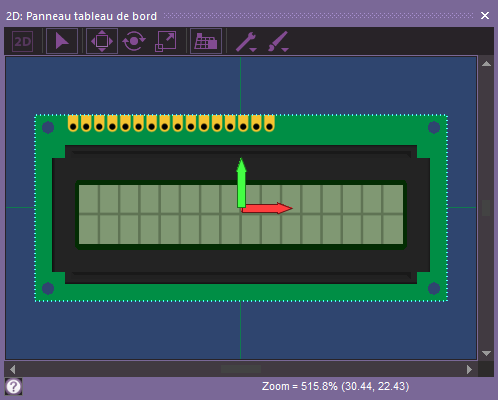The height and width of the screenshot is (400, 498).
Task: Close the Panneau tableau de bord panel
Action: click(485, 15)
